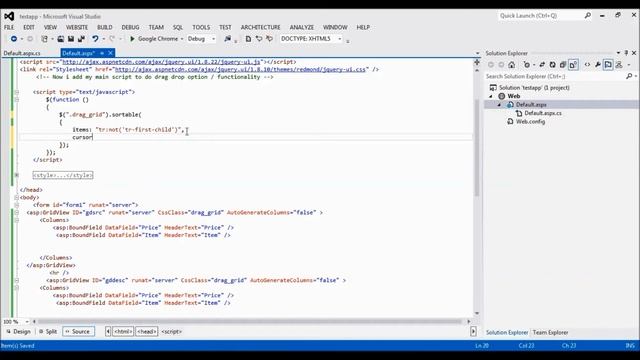
Task: Click the Navigate Backward toolbar icon
Action: click(14, 39)
